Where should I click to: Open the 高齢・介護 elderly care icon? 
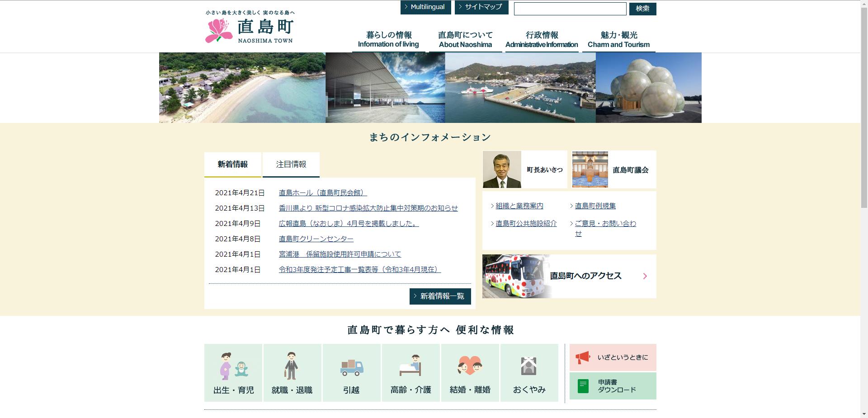(x=410, y=371)
